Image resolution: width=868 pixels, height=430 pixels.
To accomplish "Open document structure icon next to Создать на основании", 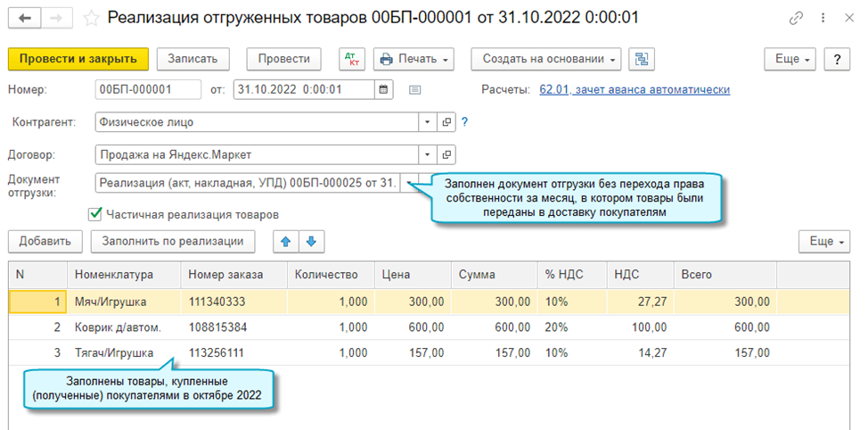I will (x=642, y=59).
